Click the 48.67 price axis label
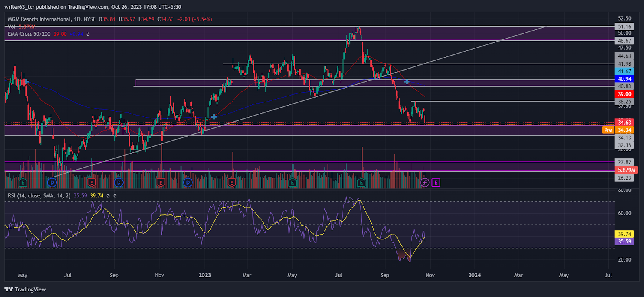644x297 pixels. pyautogui.click(x=624, y=41)
